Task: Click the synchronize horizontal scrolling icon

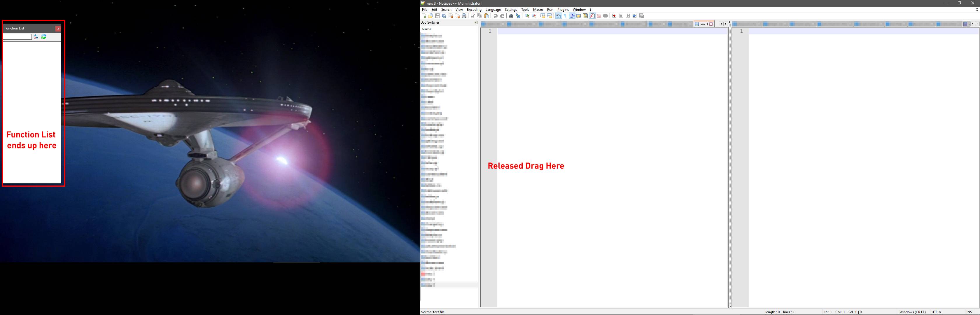Action: point(549,16)
